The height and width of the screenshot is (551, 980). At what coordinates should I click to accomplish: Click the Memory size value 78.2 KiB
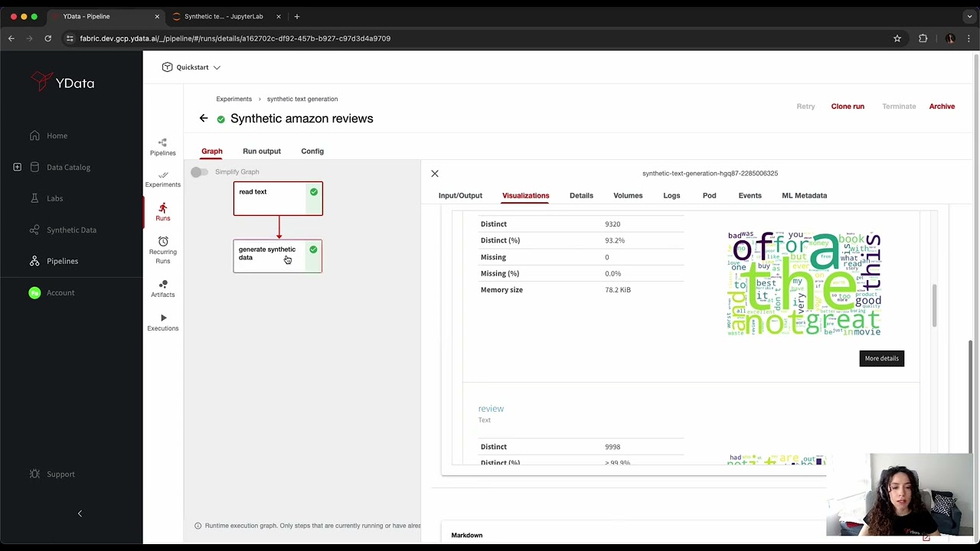[618, 290]
